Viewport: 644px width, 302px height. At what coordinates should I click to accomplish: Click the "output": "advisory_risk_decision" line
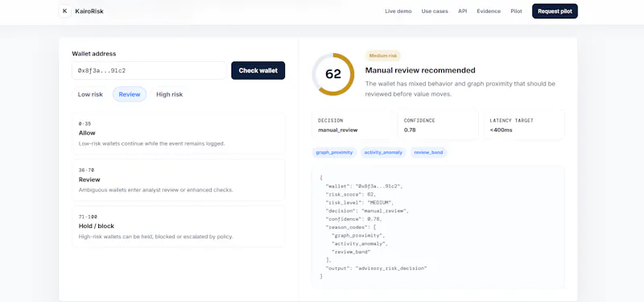coord(376,268)
